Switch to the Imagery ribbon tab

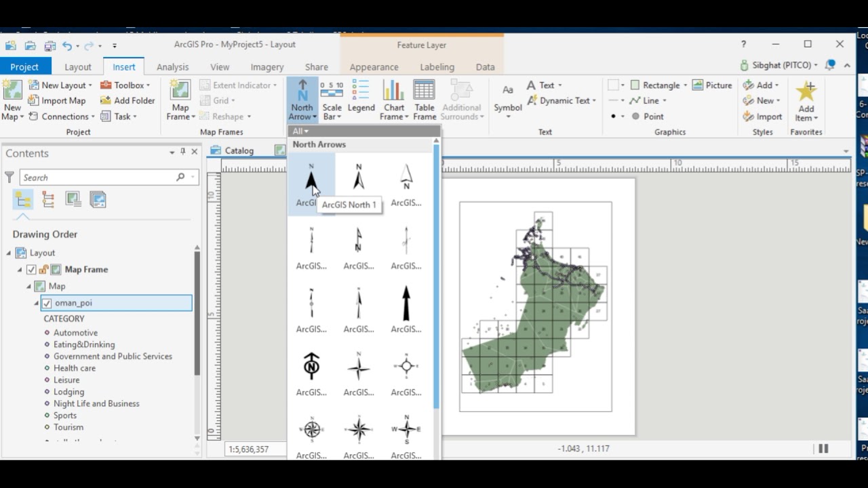[267, 67]
